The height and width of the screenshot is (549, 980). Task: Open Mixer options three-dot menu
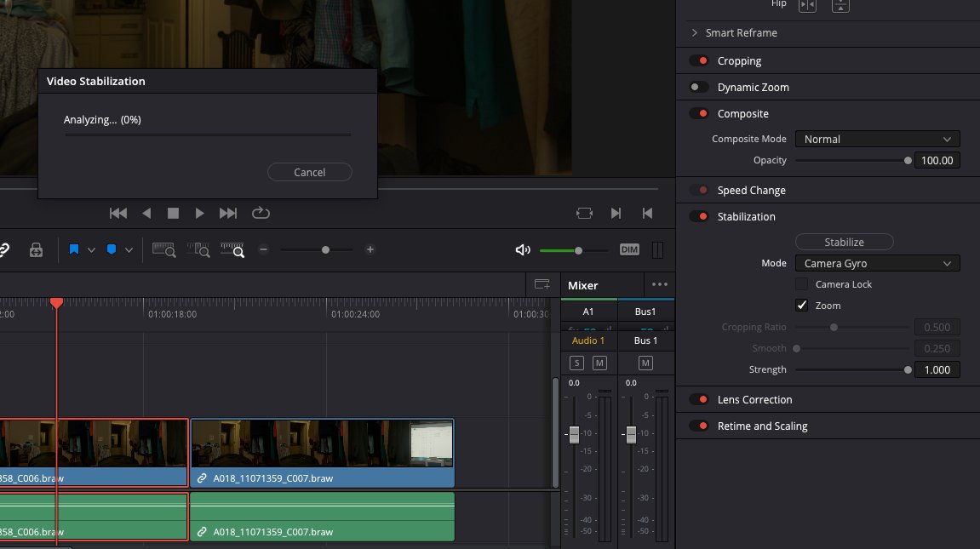(x=659, y=285)
